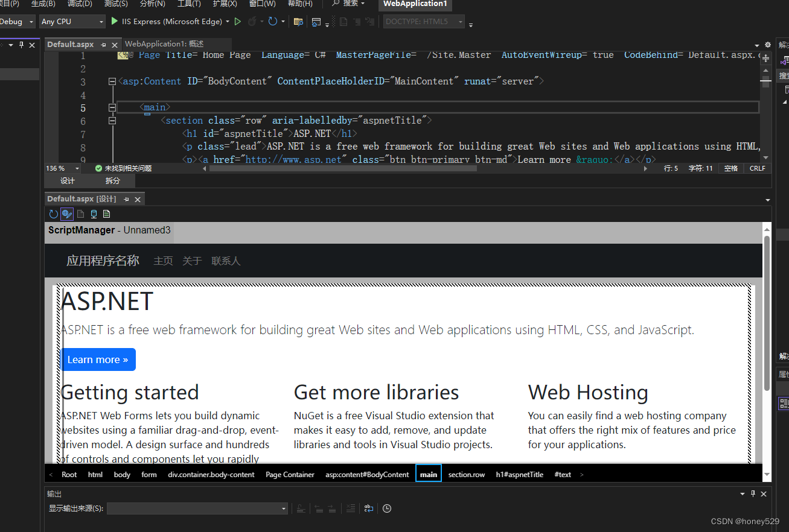Close the Default.aspx code tab
Viewport: 789px width, 532px height.
pyautogui.click(x=115, y=45)
